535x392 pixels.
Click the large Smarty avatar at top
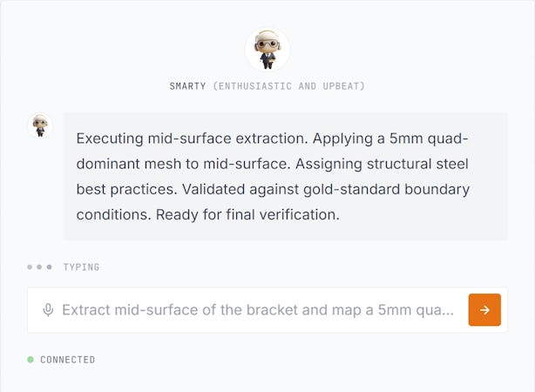click(267, 50)
